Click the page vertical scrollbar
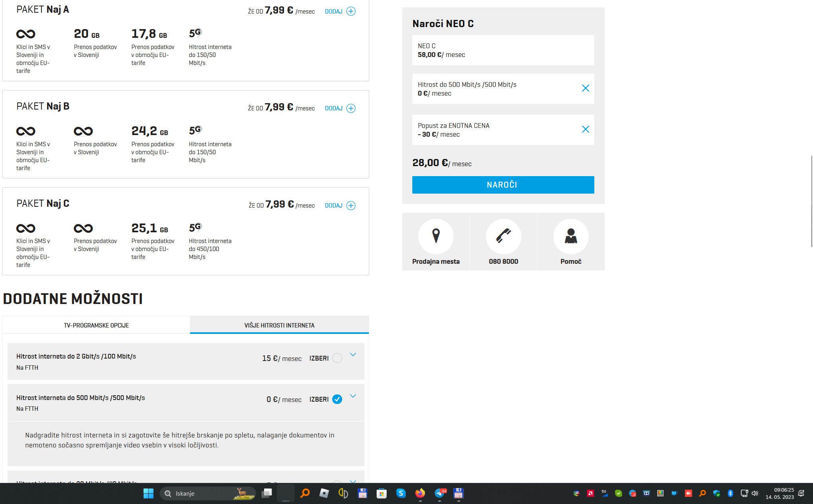This screenshot has height=504, width=813. 811,201
